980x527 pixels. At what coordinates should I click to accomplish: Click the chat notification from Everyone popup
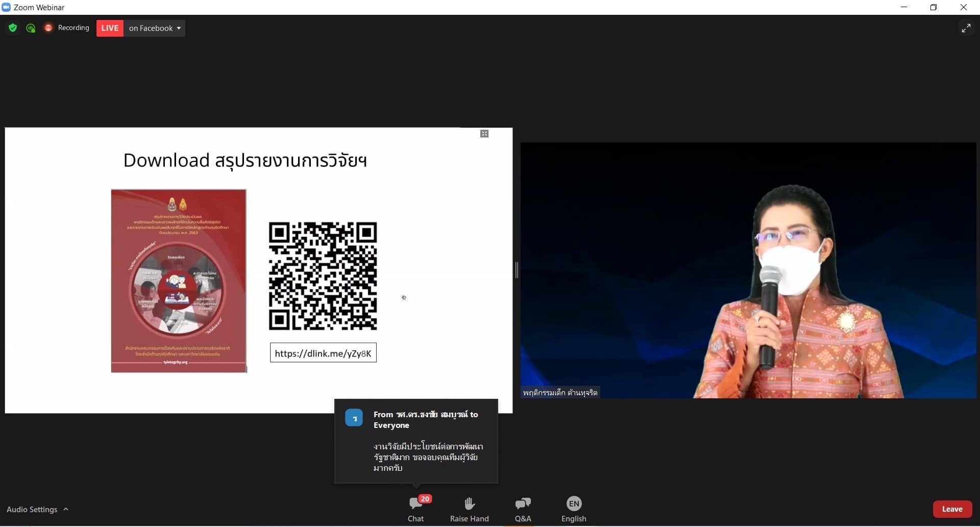click(416, 441)
